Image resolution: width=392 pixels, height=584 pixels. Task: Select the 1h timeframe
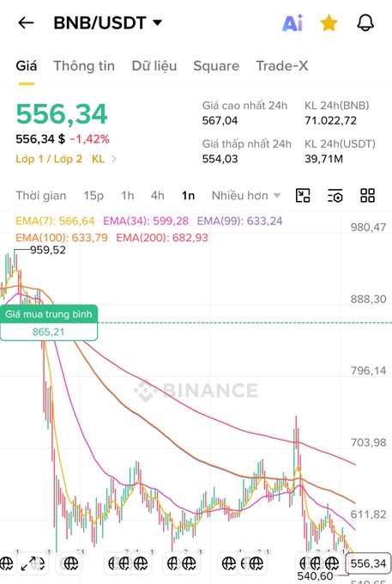pos(128,196)
